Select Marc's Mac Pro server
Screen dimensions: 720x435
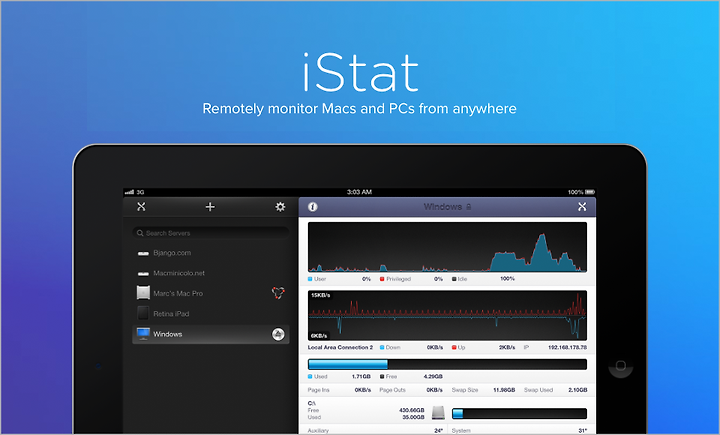(211, 293)
